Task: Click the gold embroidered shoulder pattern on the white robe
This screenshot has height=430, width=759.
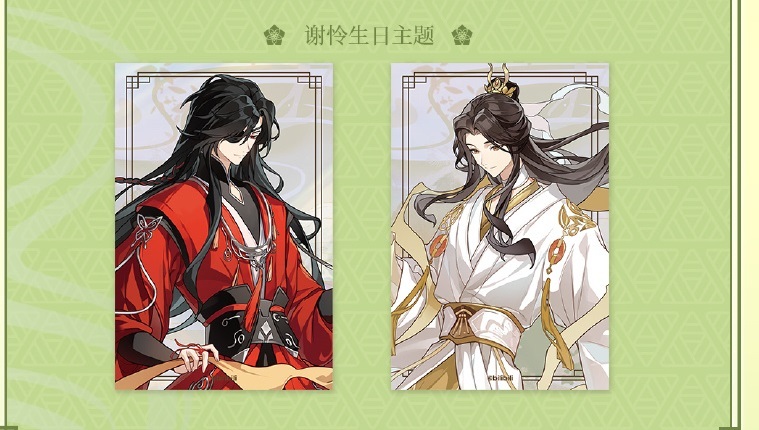Action: pos(574,218)
